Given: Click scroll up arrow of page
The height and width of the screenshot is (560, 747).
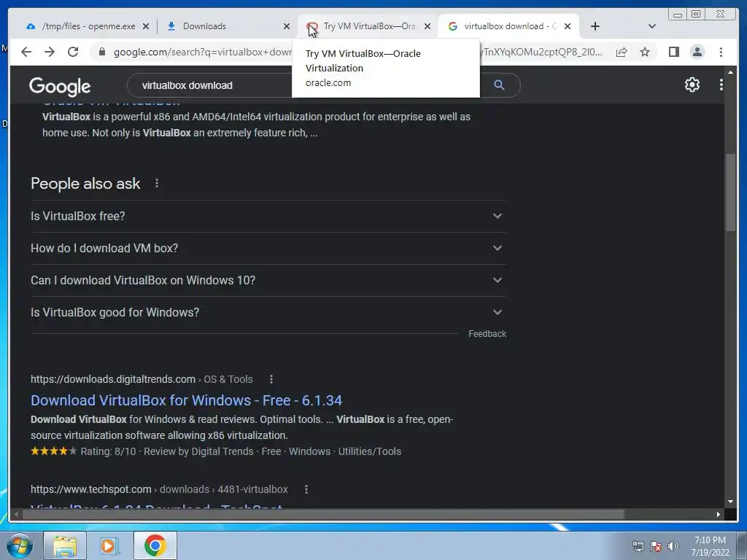Looking at the screenshot, I should (731, 72).
